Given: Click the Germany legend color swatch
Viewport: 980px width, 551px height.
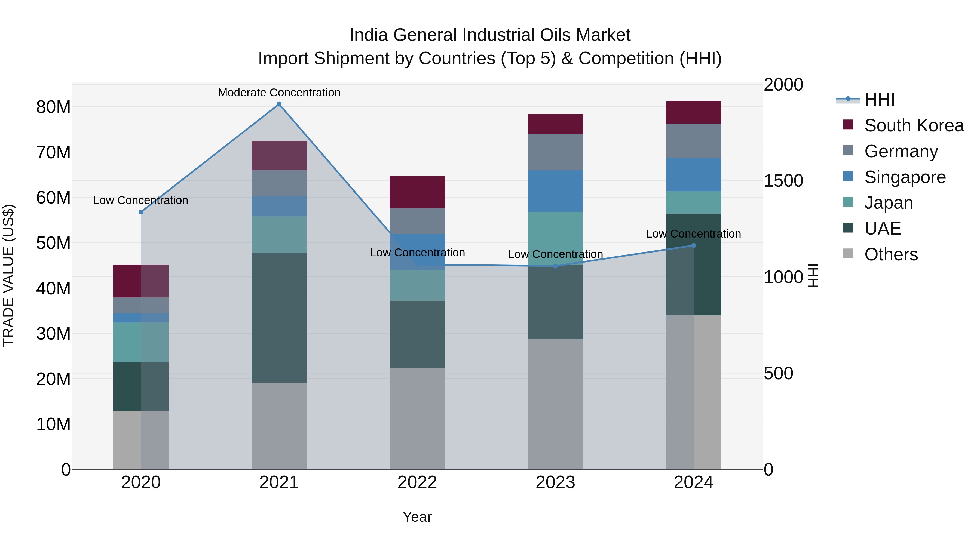Looking at the screenshot, I should (x=848, y=150).
